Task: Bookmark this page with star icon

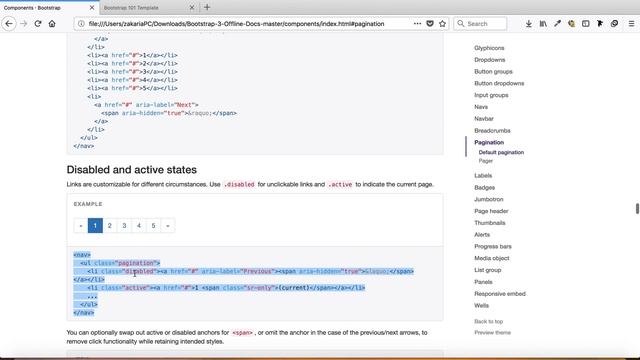Action: (442, 24)
